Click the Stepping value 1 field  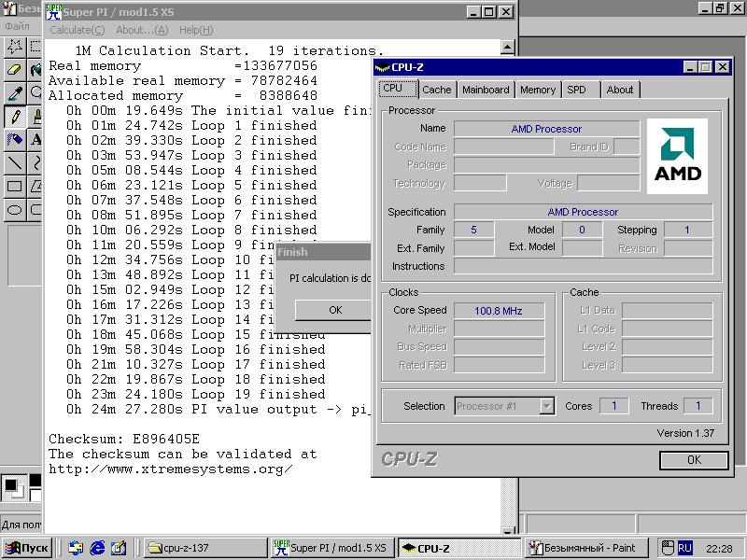click(x=688, y=230)
